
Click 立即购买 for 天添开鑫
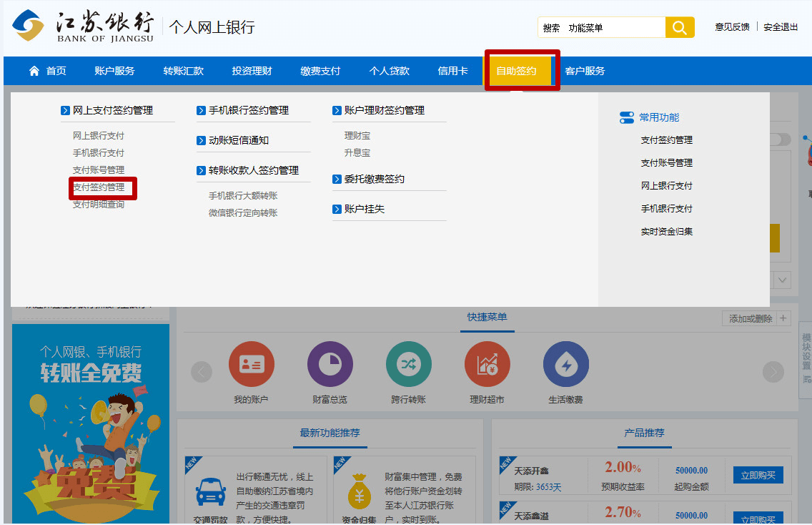(758, 475)
